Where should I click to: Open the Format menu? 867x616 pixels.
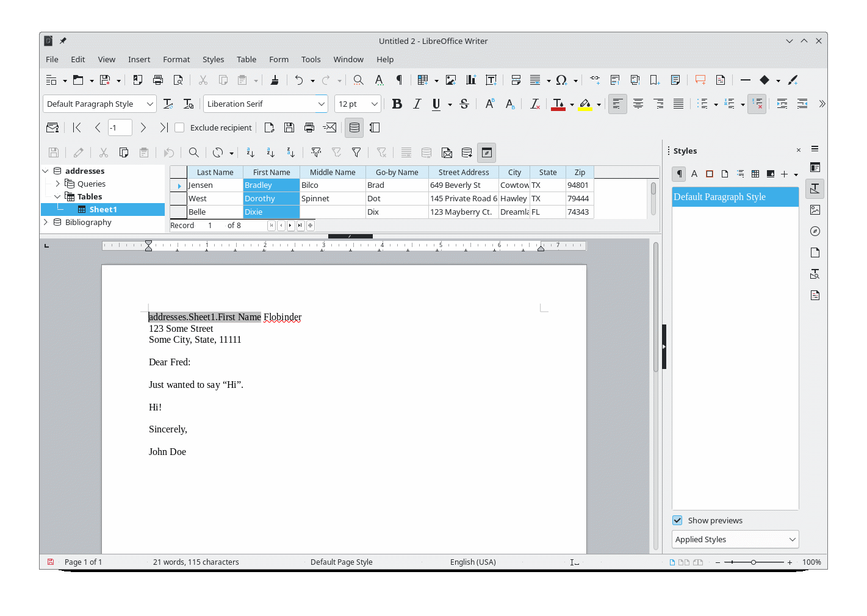176,59
